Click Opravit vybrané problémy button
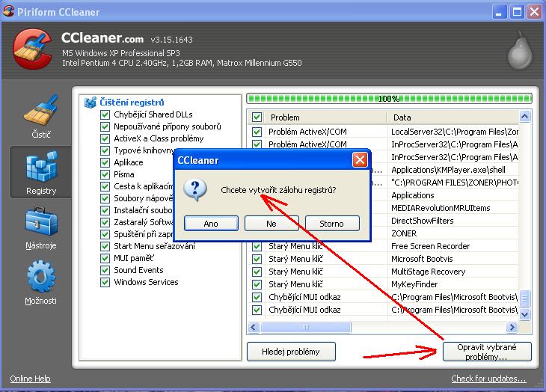Viewport: 546px width, 392px height. (487, 352)
